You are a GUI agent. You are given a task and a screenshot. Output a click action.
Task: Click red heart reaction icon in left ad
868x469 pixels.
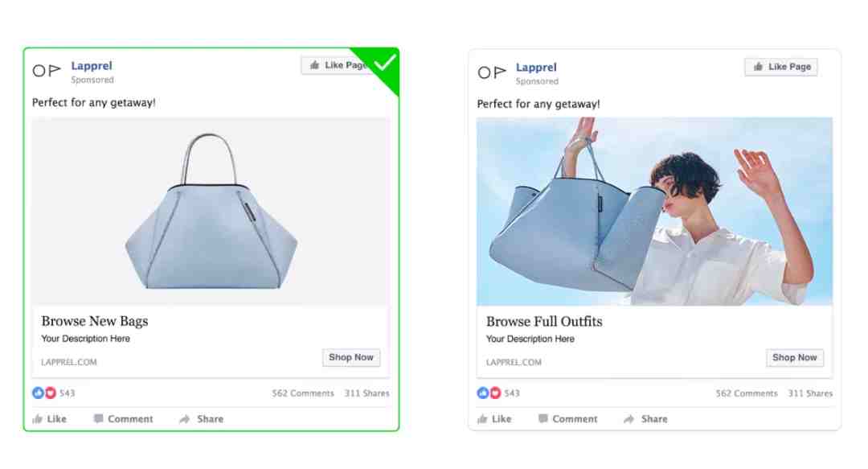pyautogui.click(x=51, y=393)
